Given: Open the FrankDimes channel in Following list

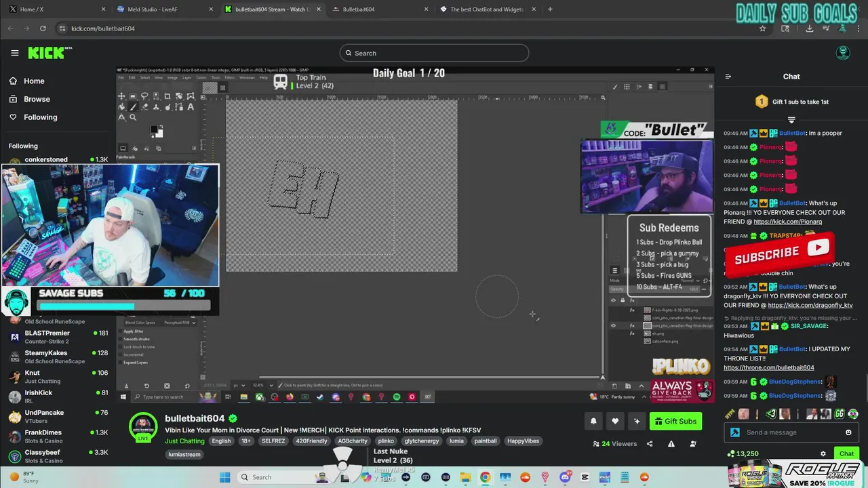Looking at the screenshot, I should [58, 436].
